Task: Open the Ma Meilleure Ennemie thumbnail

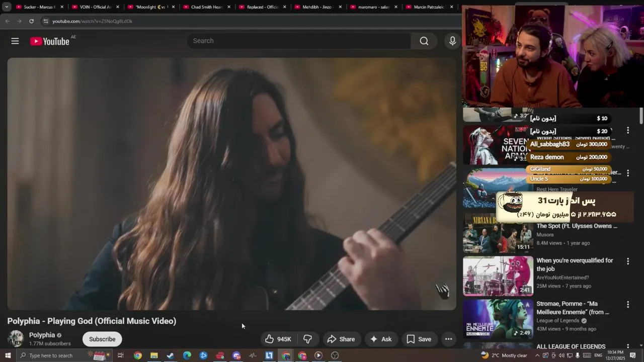Action: (x=498, y=319)
